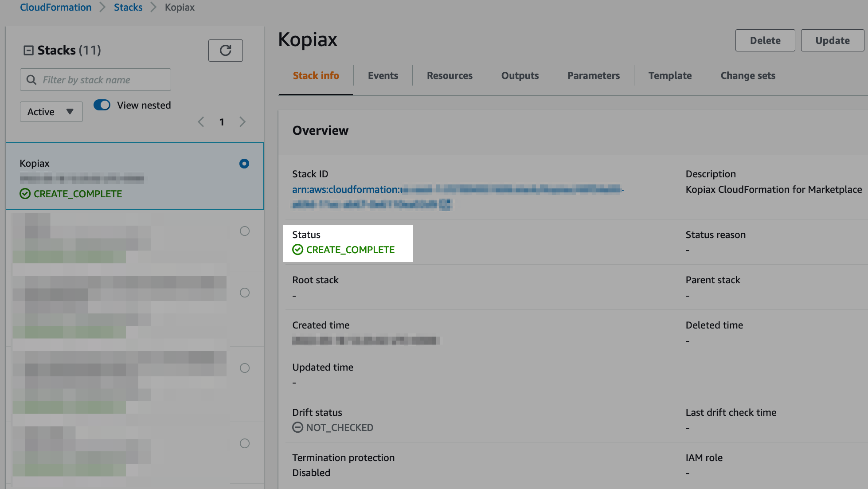Click the Root stack label
The height and width of the screenshot is (489, 868).
point(315,280)
